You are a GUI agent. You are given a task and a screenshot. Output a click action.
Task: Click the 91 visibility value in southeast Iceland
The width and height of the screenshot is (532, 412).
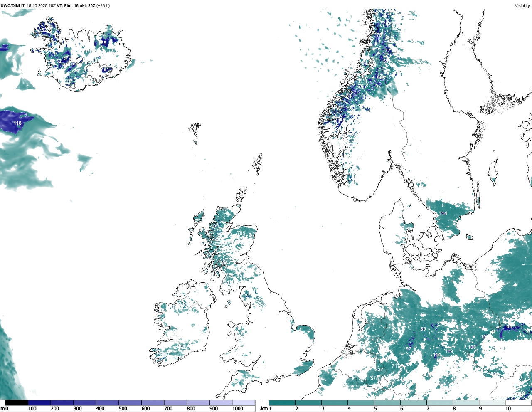[106, 69]
